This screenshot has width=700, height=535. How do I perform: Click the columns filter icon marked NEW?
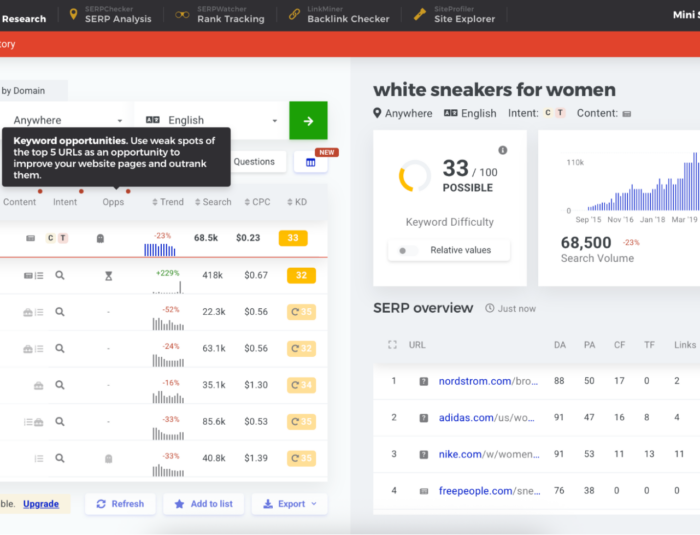click(310, 162)
